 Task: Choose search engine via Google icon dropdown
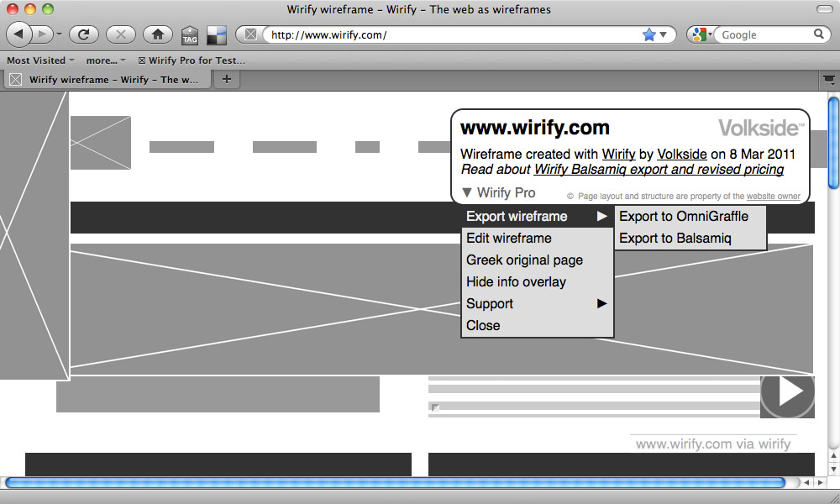pyautogui.click(x=701, y=34)
